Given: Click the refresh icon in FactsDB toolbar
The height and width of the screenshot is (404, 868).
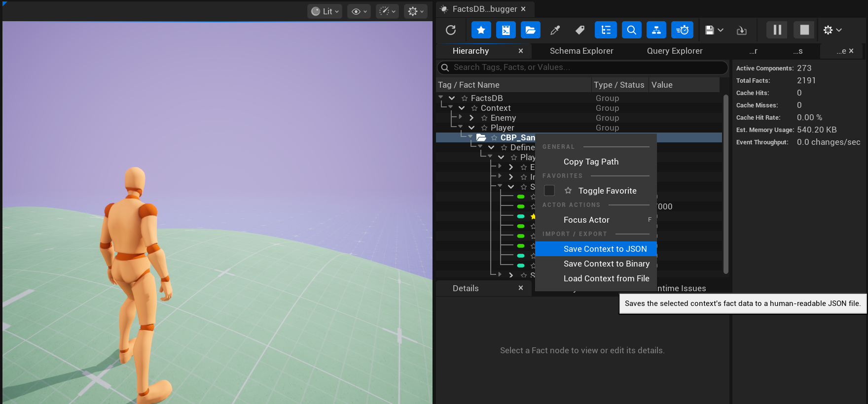Looking at the screenshot, I should (451, 30).
